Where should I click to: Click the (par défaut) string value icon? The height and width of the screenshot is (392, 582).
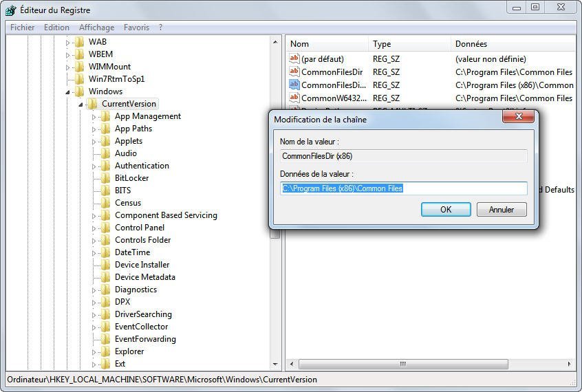coord(294,58)
